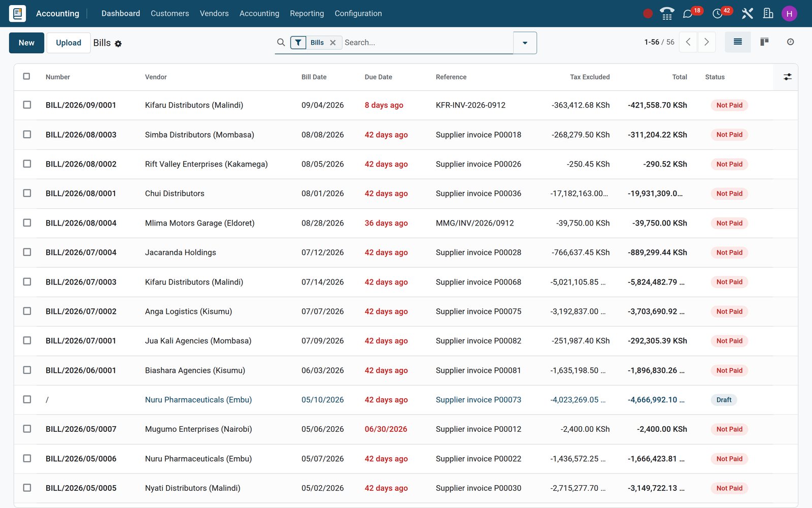
Task: Open the company switcher building icon
Action: click(x=768, y=14)
